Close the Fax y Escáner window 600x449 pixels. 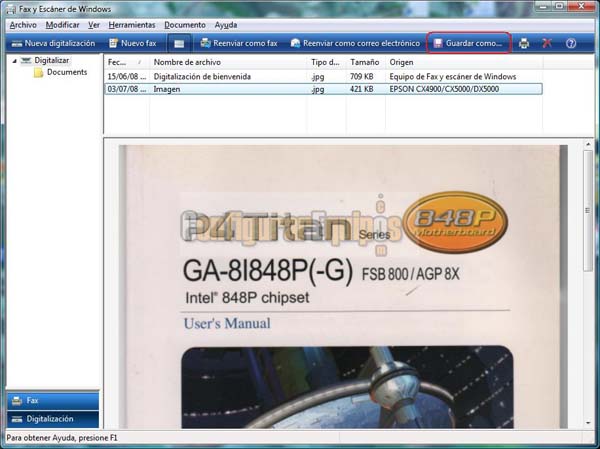tap(582, 6)
